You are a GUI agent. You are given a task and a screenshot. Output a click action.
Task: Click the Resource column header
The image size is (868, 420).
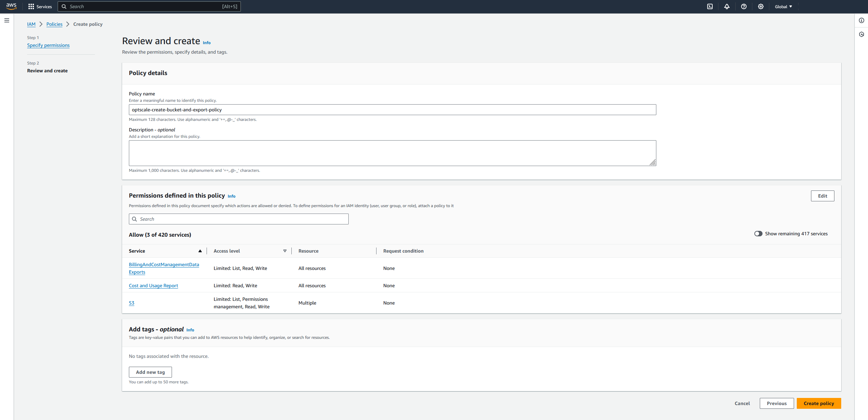pos(308,251)
